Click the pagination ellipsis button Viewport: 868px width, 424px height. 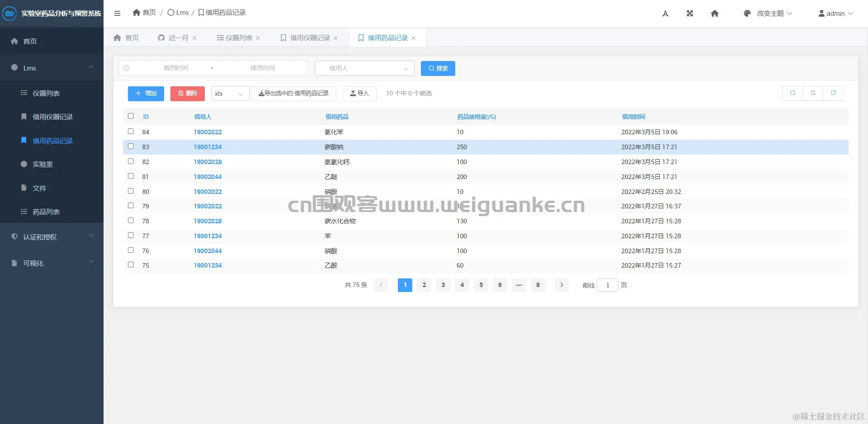pyautogui.click(x=519, y=285)
